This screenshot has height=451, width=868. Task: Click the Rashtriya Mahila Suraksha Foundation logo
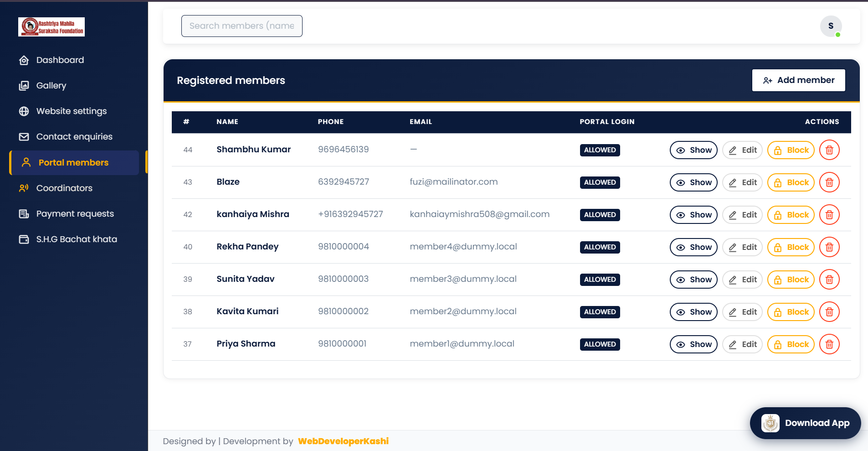coord(51,26)
